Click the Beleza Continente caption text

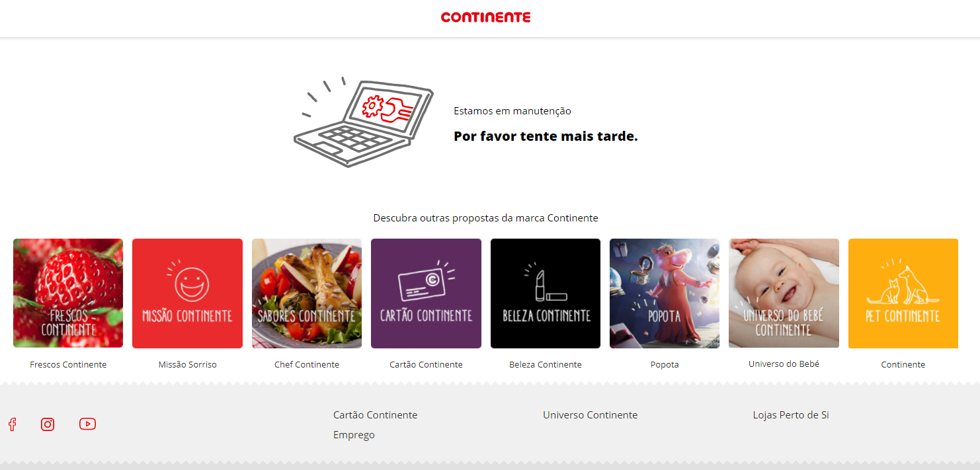pos(546,365)
